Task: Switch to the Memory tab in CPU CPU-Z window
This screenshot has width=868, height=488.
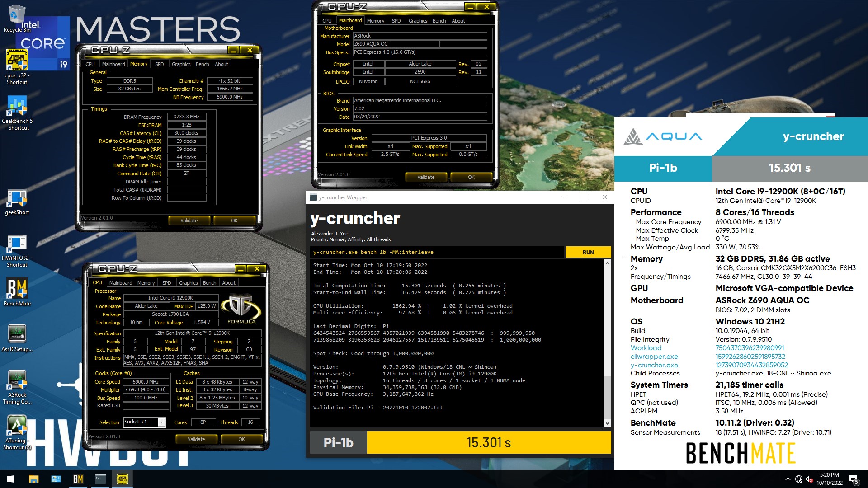Action: coord(146,283)
